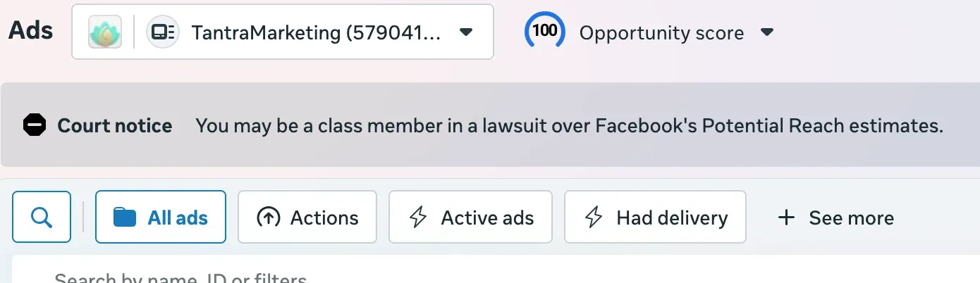Click the lotus page avatar icon

[x=105, y=32]
